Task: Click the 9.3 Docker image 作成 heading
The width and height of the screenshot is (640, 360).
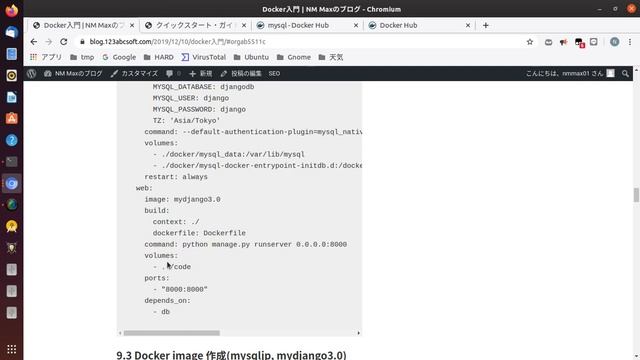Action: pyautogui.click(x=231, y=355)
